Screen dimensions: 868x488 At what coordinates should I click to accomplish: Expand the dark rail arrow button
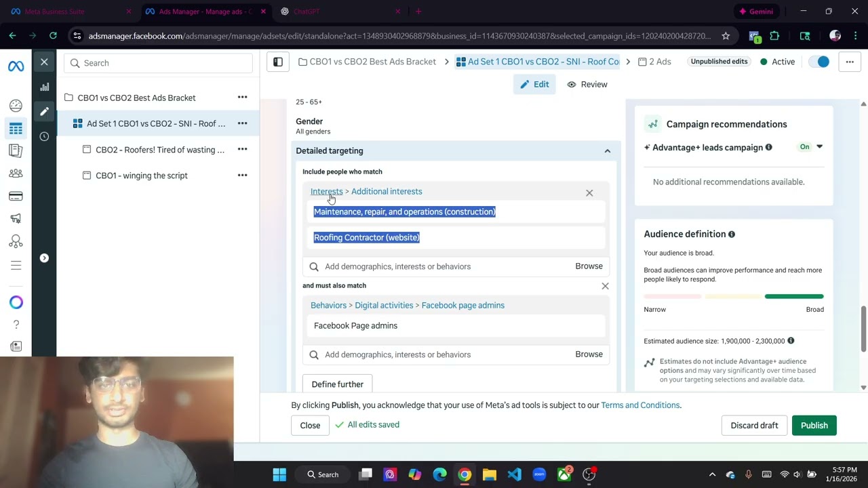(44, 258)
